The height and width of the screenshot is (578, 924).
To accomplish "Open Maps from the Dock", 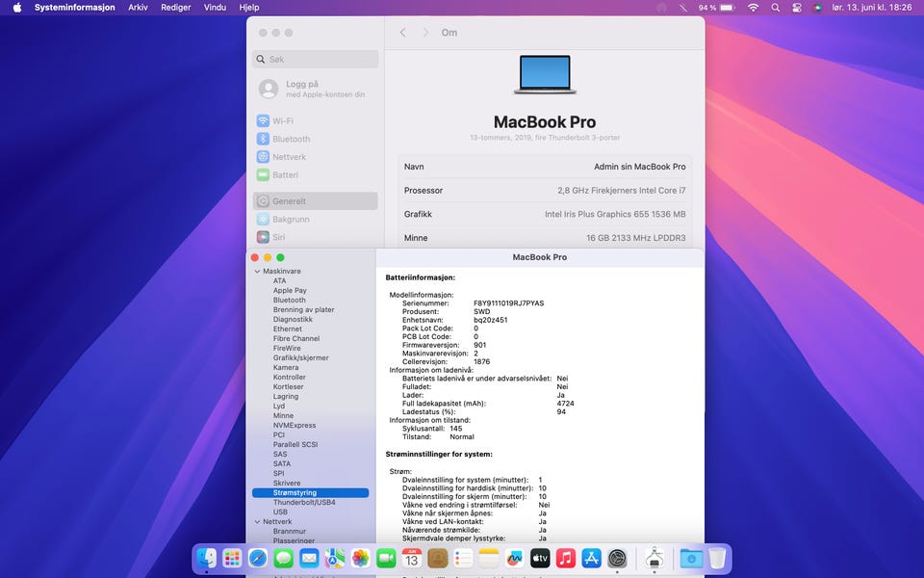I will click(335, 558).
